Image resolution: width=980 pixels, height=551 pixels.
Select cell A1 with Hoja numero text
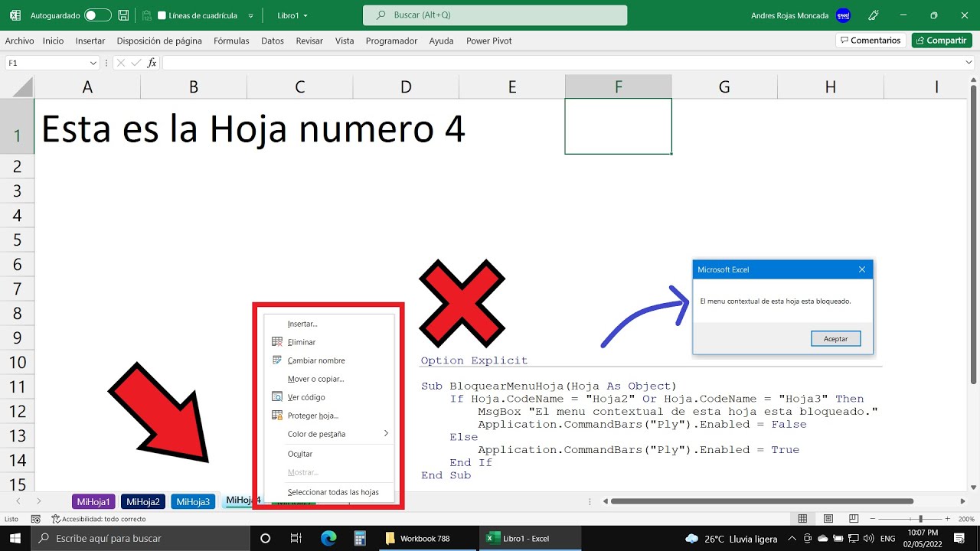[x=87, y=127]
